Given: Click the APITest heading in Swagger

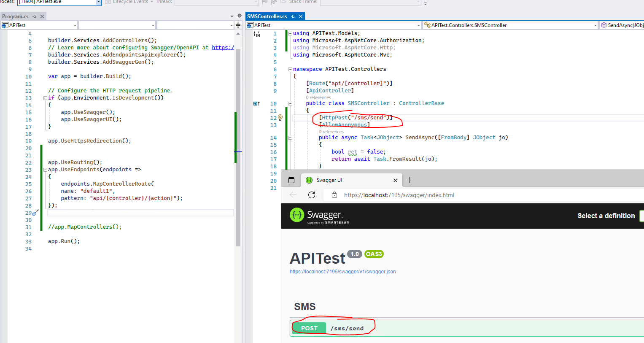Looking at the screenshot, I should click(318, 258).
